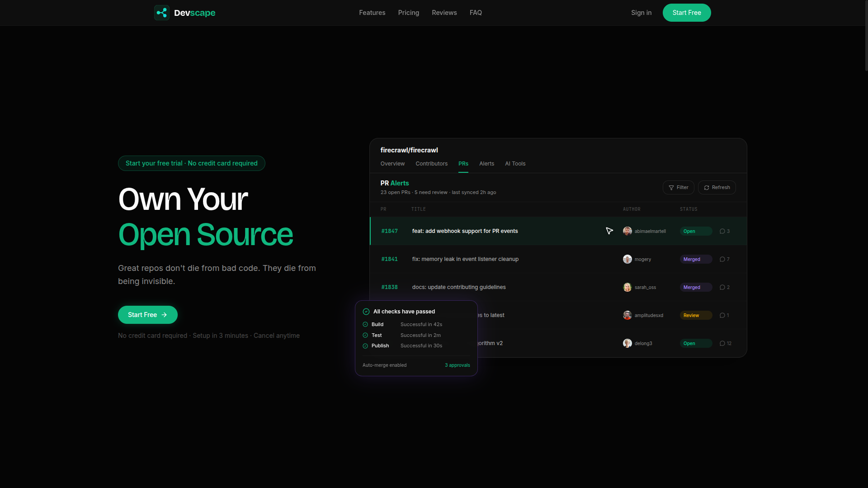Open the Reviews nav link
This screenshot has width=868, height=488.
(444, 13)
